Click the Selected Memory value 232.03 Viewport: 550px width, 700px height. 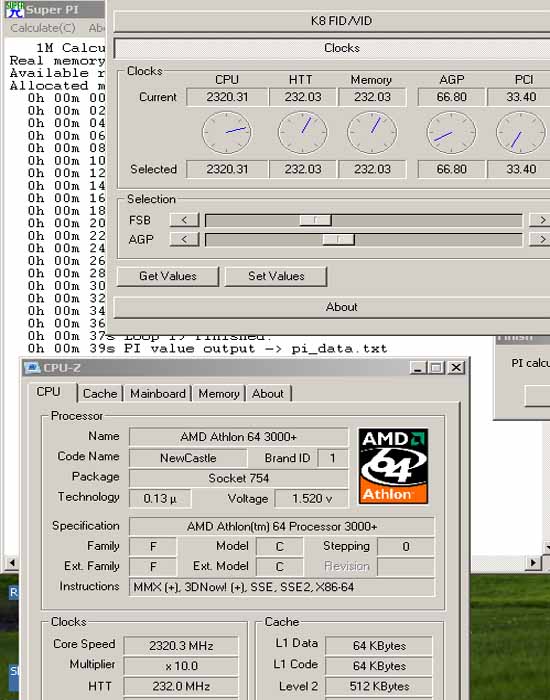pos(372,169)
